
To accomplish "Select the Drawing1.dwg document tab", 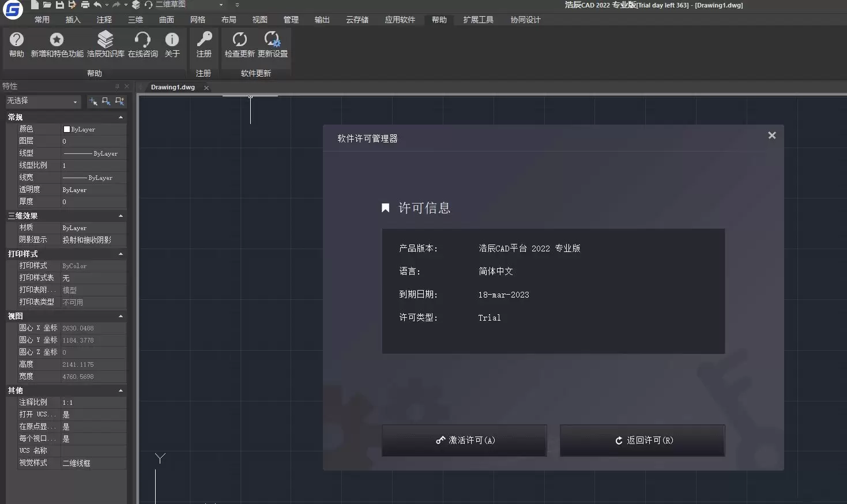I will (x=172, y=88).
